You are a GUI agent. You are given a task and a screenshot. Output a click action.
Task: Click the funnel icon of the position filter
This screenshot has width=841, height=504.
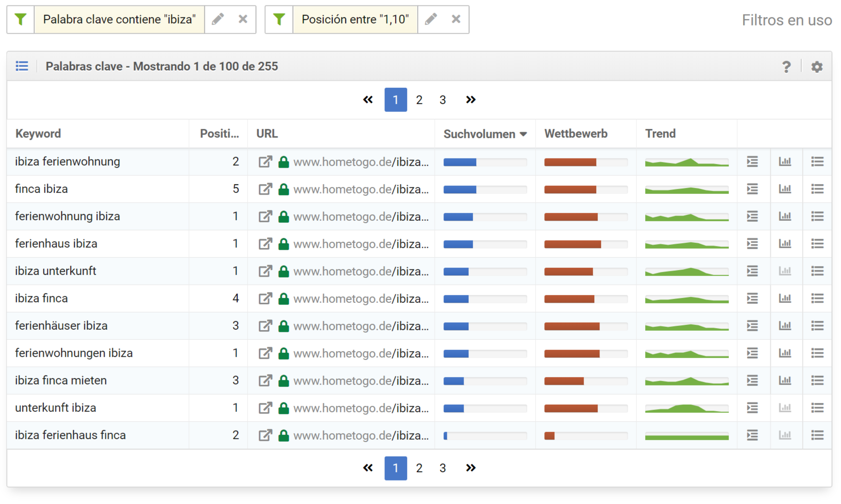click(279, 19)
